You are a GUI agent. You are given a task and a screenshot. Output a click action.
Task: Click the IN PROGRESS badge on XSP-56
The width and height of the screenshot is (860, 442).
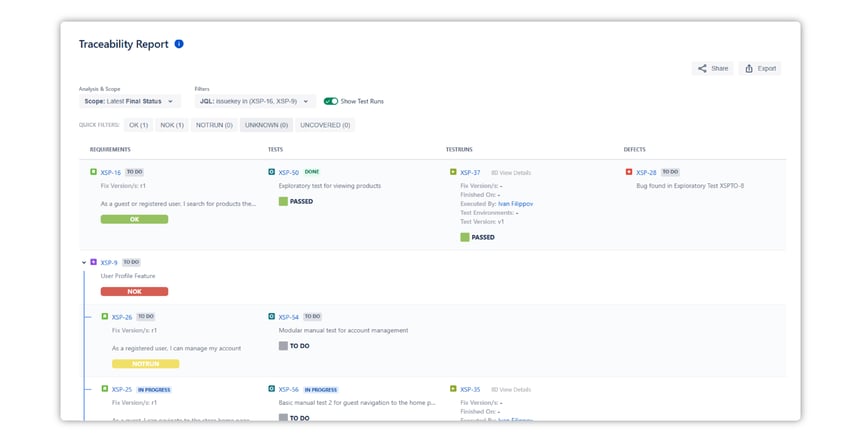point(321,390)
